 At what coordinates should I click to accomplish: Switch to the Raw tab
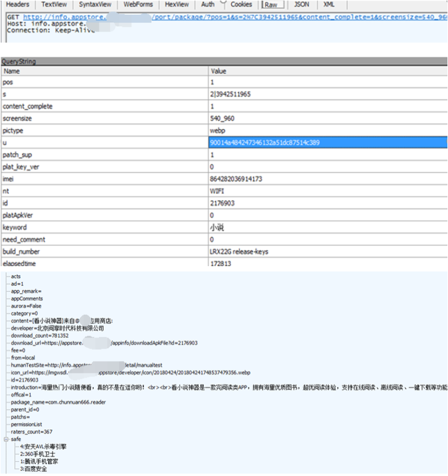(271, 5)
